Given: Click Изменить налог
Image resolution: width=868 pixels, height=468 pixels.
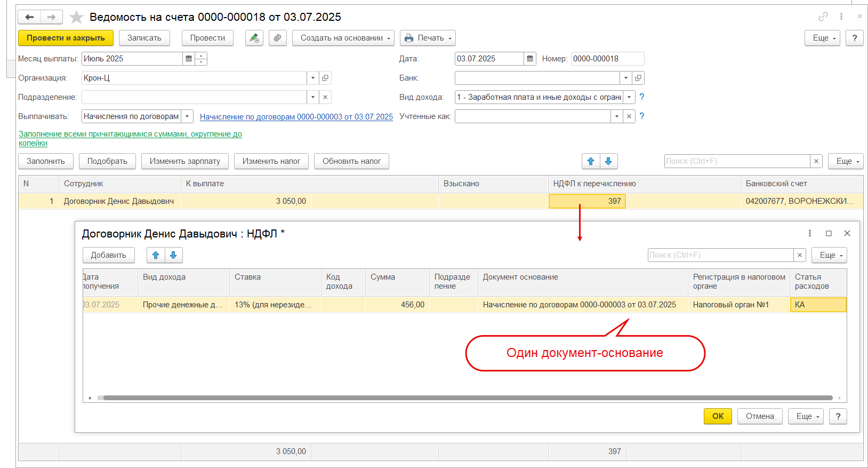Looking at the screenshot, I should [271, 161].
